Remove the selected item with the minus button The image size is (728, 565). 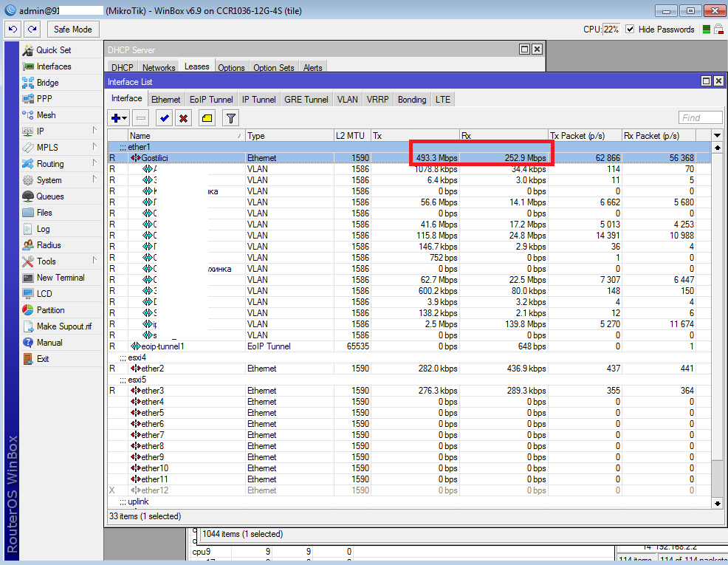click(141, 118)
